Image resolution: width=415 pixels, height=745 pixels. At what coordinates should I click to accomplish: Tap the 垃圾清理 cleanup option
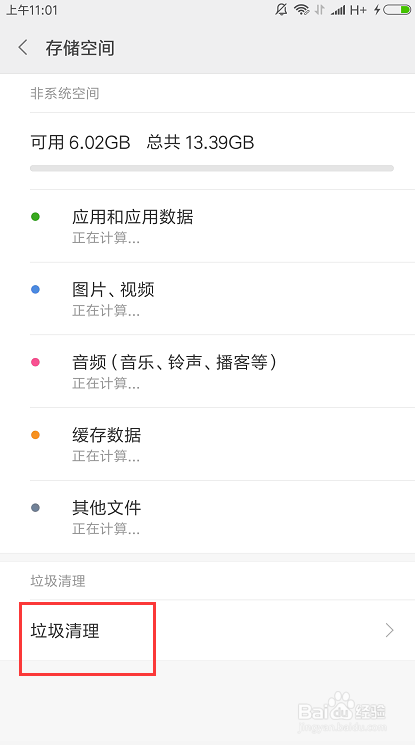[x=207, y=630]
